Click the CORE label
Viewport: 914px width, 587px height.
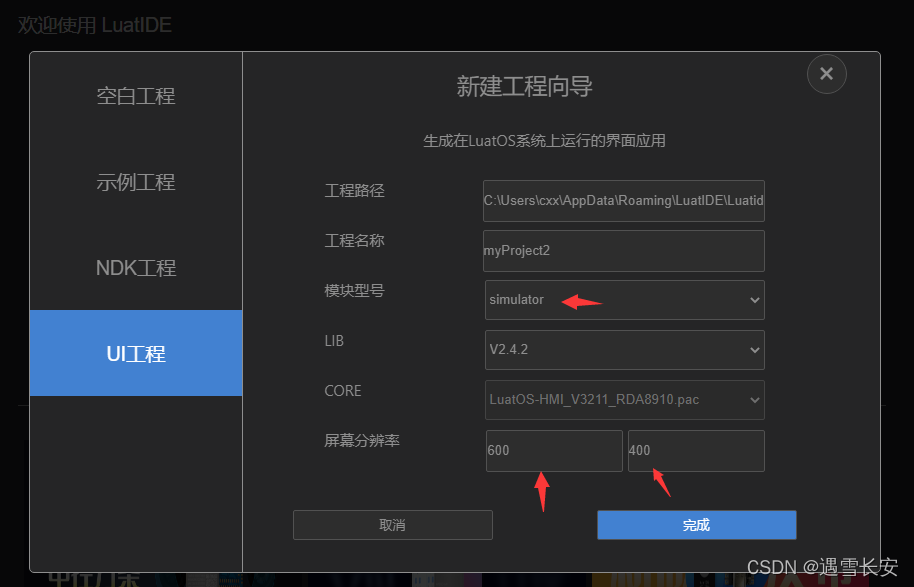[x=343, y=391]
